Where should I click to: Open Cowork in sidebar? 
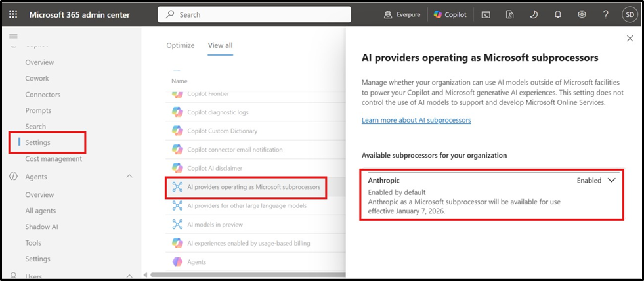[37, 79]
